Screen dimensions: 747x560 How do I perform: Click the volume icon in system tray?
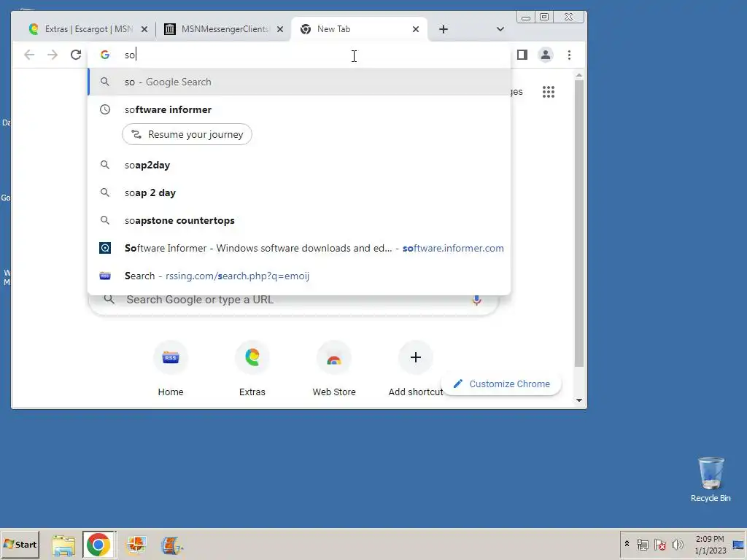coord(677,544)
